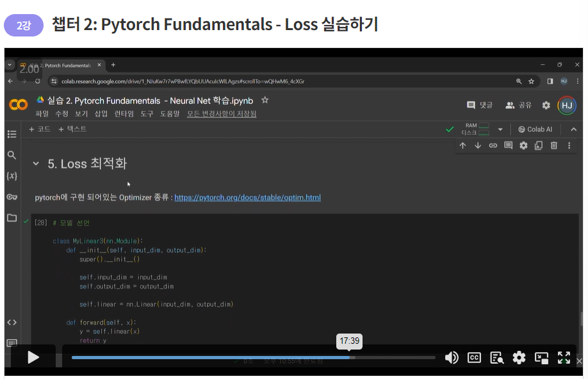The height and width of the screenshot is (379, 588).
Task: Add a comment to the cell
Action: coord(508,145)
